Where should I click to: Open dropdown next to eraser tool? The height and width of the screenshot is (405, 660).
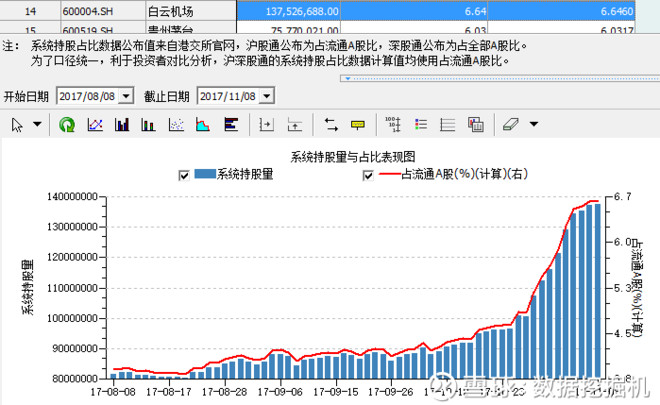[534, 124]
